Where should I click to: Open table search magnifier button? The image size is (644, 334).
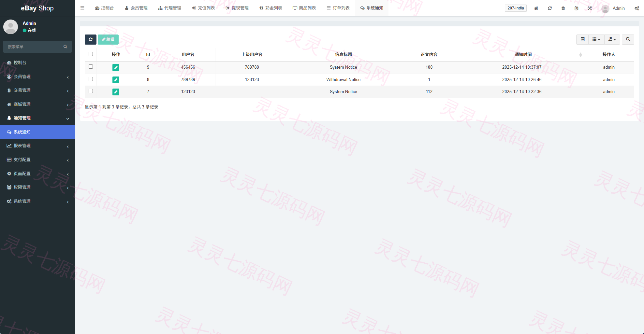click(x=628, y=39)
